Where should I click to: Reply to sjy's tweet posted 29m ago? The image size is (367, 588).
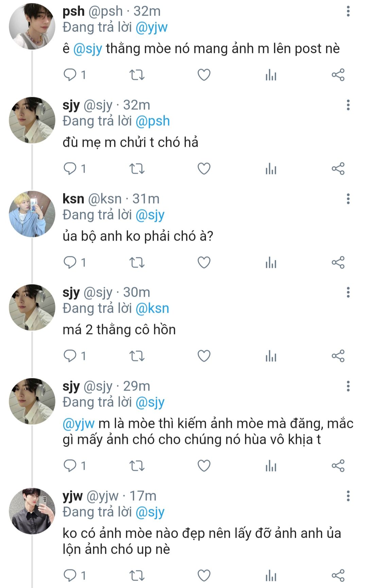[70, 466]
